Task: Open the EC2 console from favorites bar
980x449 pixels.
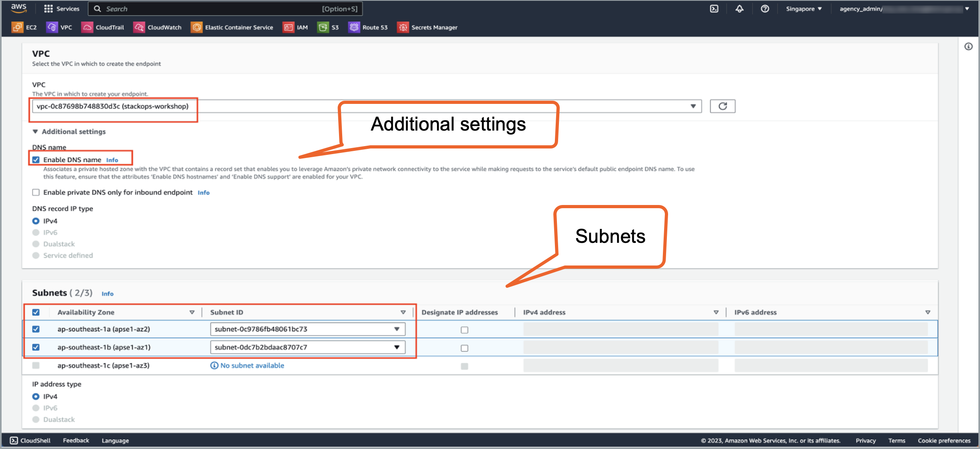Action: pos(24,27)
